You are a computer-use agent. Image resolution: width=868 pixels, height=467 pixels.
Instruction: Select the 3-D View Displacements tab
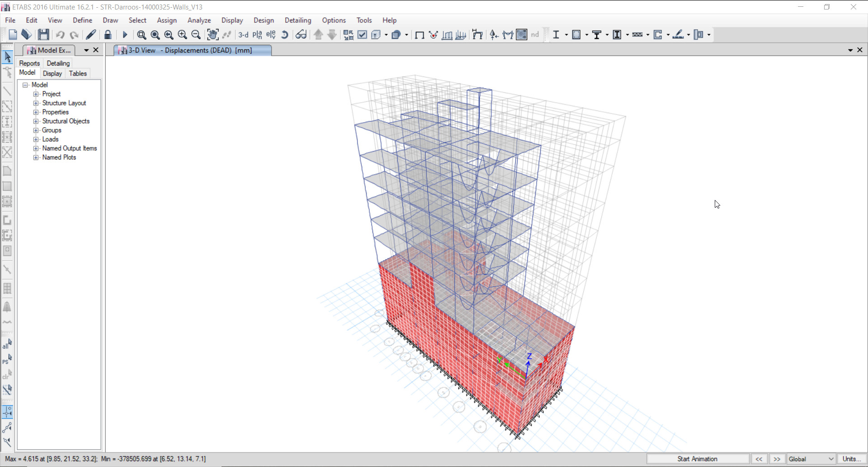(190, 50)
